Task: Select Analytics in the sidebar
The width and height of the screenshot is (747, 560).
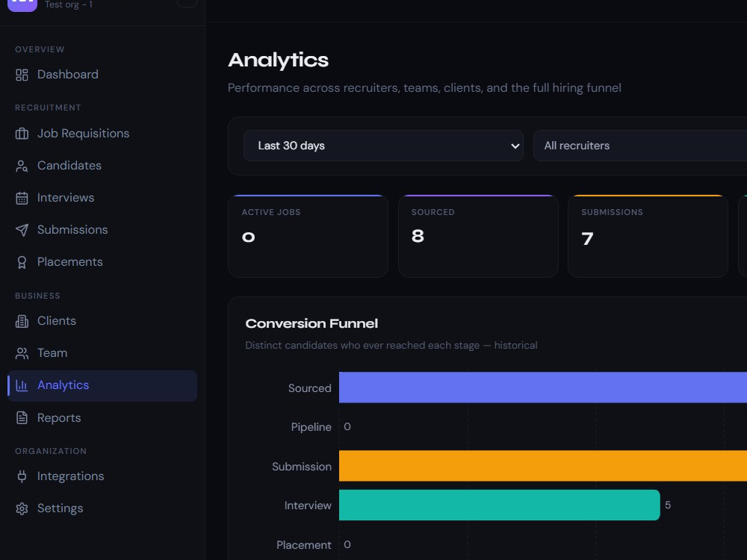Action: (102, 386)
